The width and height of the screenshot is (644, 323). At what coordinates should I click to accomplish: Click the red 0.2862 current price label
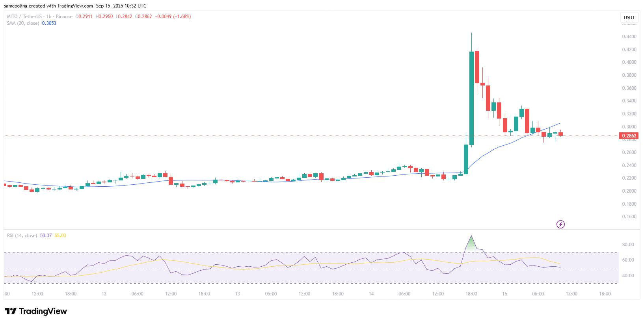(629, 136)
